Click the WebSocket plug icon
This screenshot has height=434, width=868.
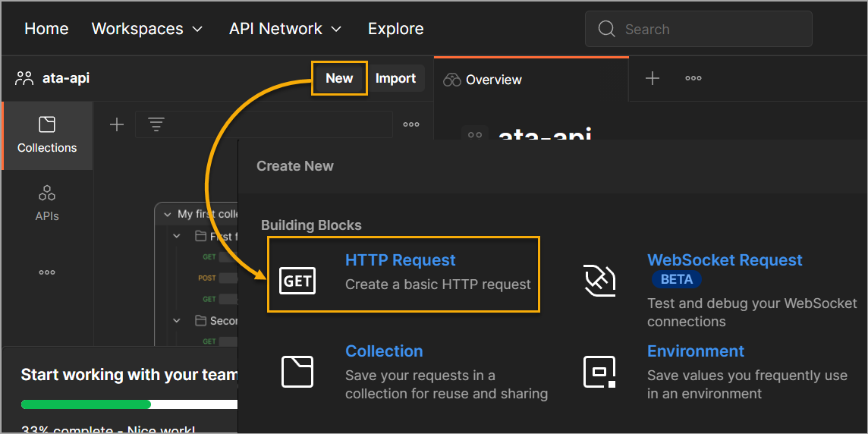pyautogui.click(x=599, y=280)
